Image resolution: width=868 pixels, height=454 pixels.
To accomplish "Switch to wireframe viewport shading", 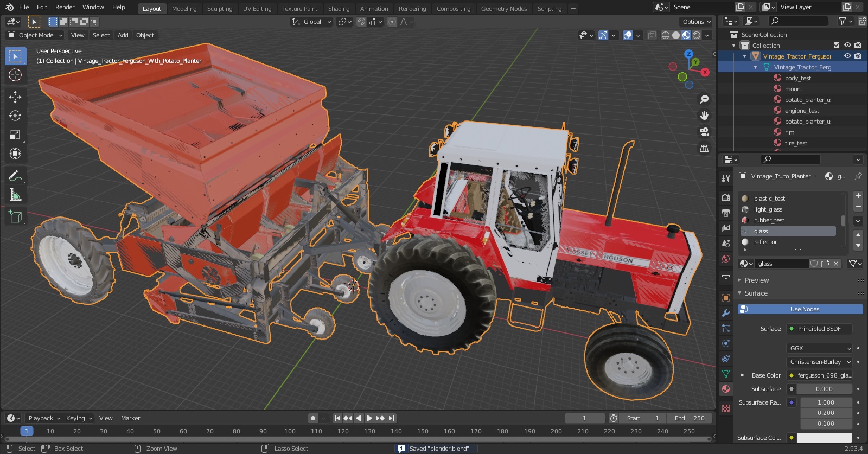I will coord(666,35).
